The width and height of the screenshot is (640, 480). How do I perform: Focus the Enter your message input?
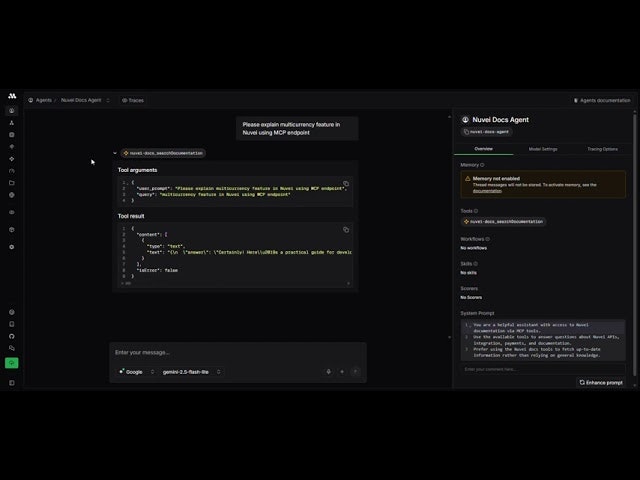[x=238, y=352]
